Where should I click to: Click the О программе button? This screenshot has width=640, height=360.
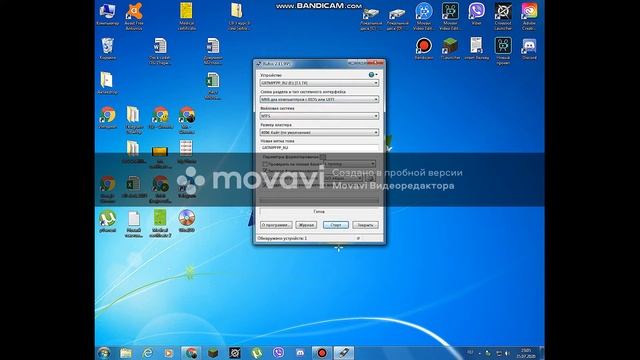[276, 225]
